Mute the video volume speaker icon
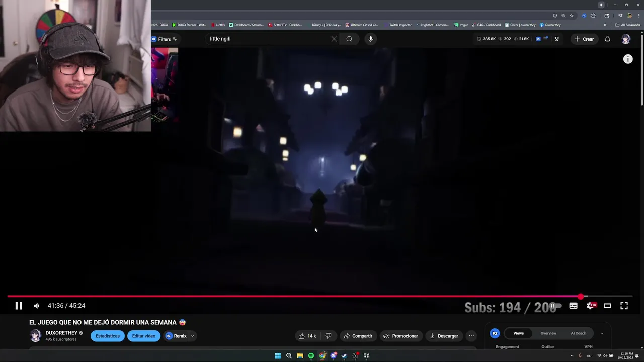Viewport: 644px width, 362px height. pyautogui.click(x=37, y=306)
